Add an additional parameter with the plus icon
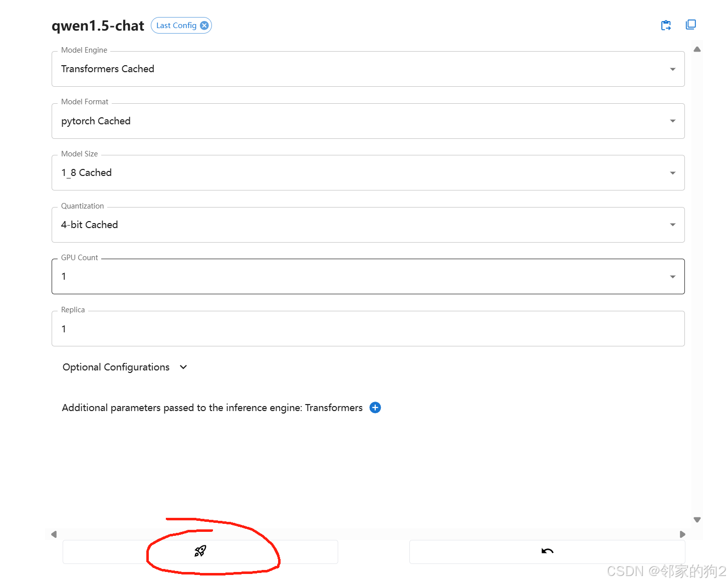This screenshot has height=584, width=728. point(375,408)
